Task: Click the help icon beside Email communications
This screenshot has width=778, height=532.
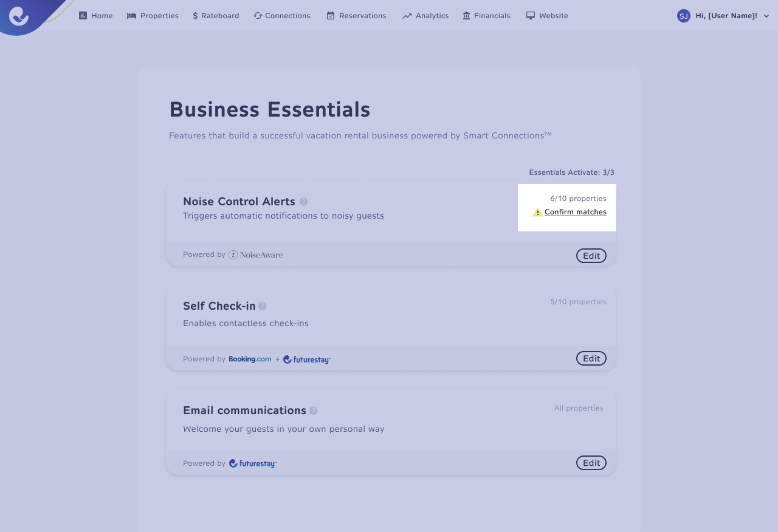Action: pyautogui.click(x=314, y=411)
